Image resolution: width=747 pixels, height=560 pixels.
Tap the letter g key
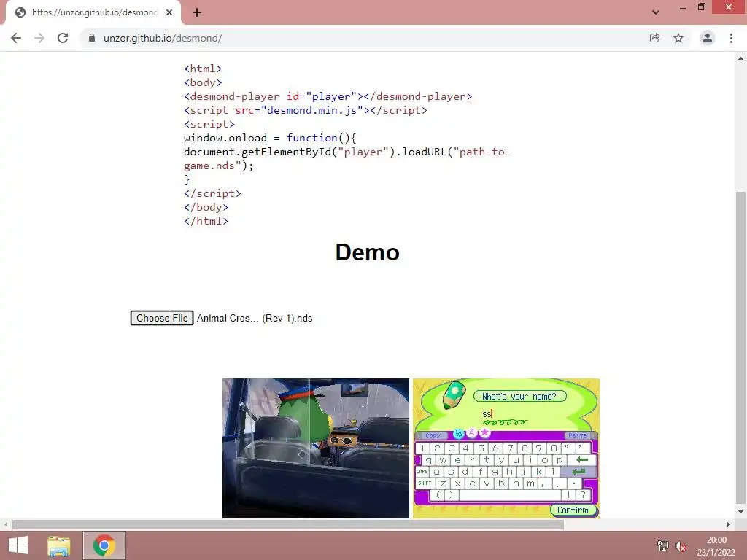click(495, 472)
